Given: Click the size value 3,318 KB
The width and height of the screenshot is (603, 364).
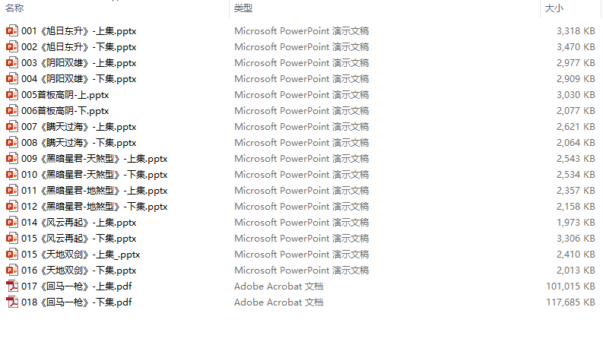Looking at the screenshot, I should pos(576,30).
